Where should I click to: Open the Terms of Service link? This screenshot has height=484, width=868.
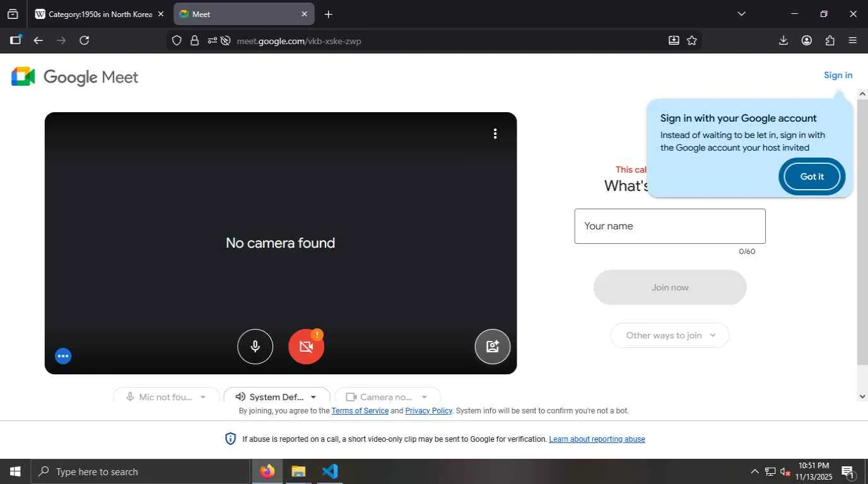[x=360, y=411]
